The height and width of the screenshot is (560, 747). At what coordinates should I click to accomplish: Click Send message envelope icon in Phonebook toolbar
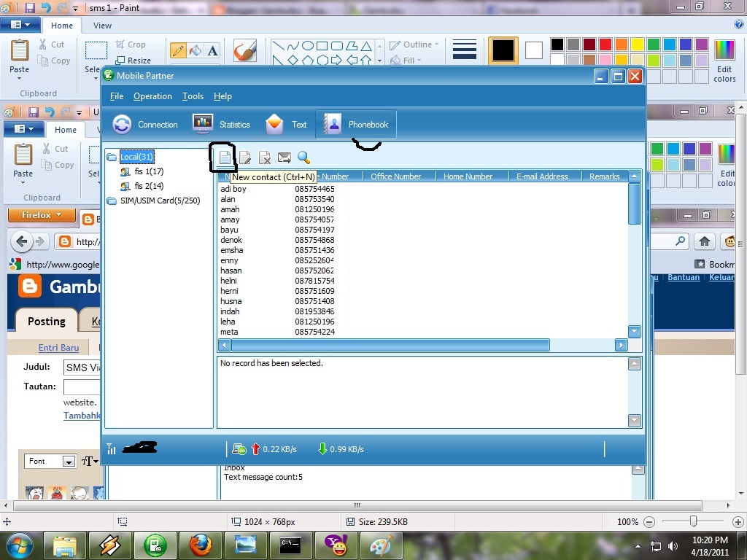click(x=285, y=157)
